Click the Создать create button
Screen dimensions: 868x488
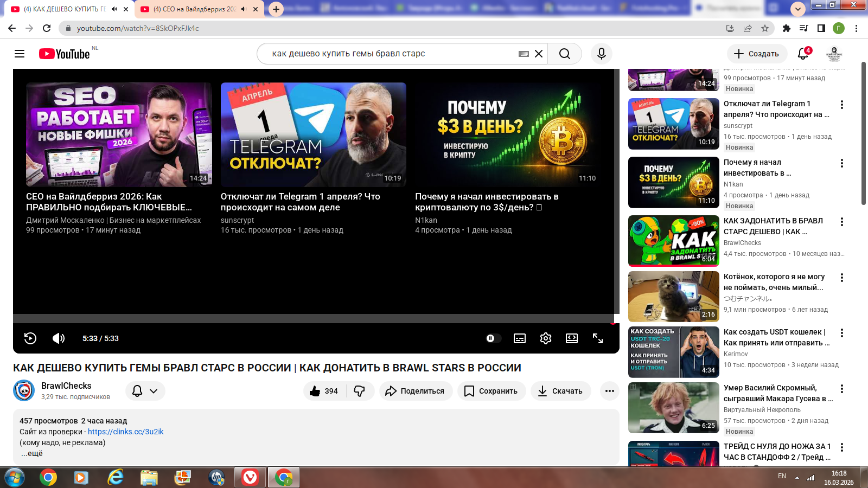(x=757, y=54)
